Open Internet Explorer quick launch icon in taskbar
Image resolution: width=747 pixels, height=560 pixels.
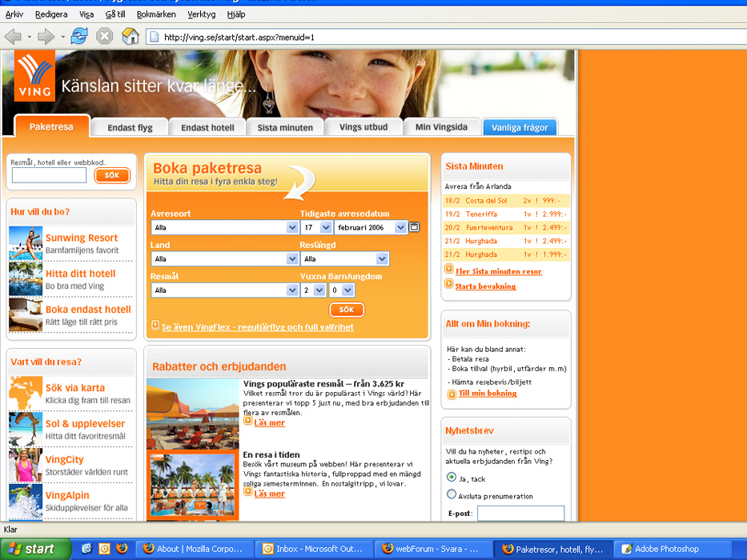86,549
